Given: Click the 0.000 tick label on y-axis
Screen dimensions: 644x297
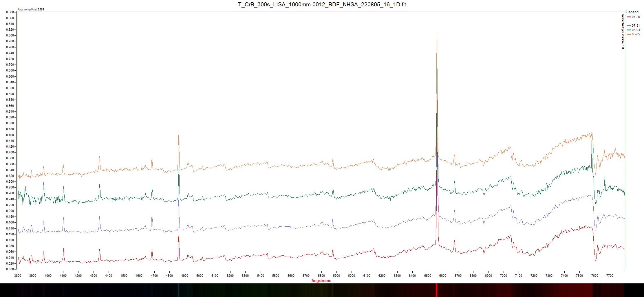Looking at the screenshot, I should (x=10, y=269).
